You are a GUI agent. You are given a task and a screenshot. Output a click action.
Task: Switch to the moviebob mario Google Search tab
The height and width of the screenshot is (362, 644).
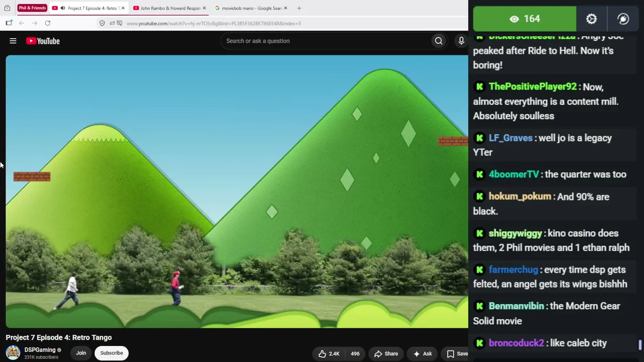coord(251,8)
